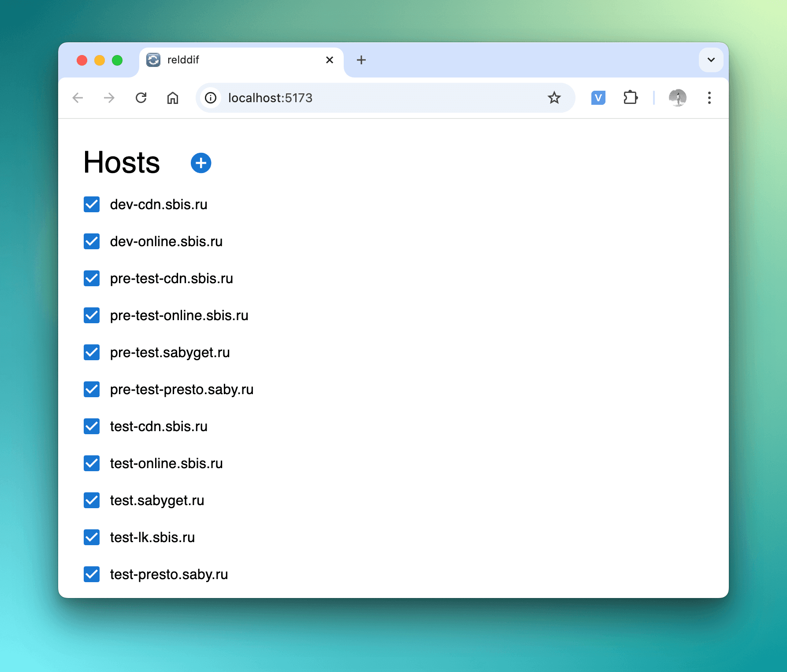
Task: Open the blue V extension icon
Action: click(598, 98)
